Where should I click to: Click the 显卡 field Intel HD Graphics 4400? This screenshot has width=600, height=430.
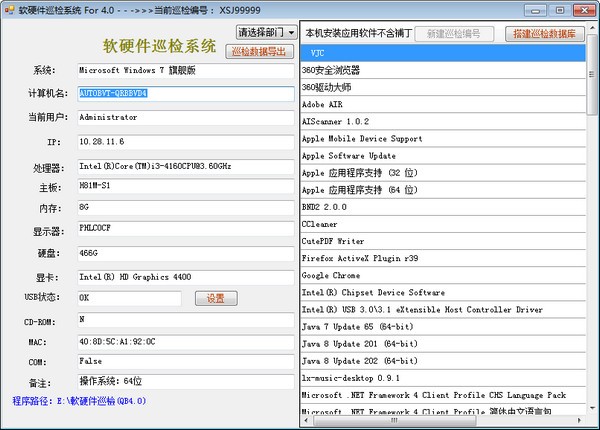point(186,278)
